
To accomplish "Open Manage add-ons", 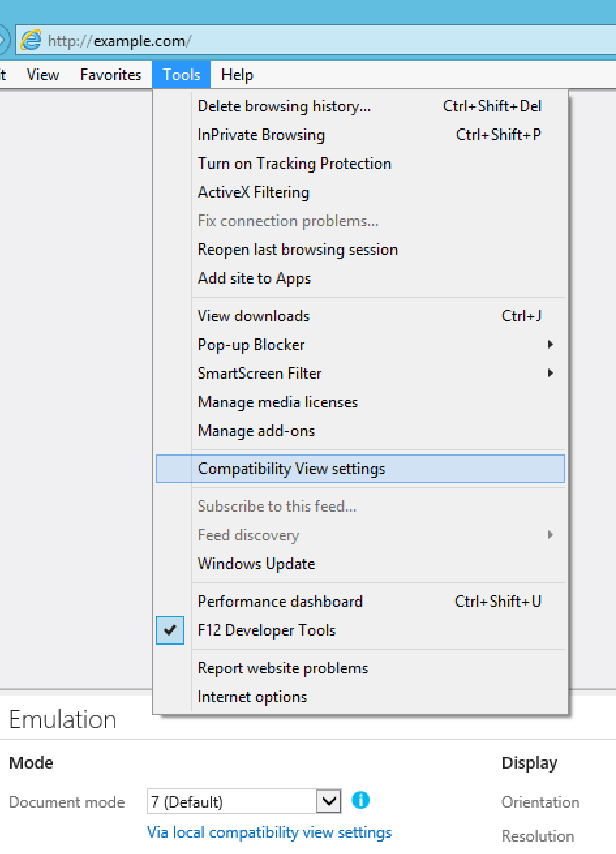I will [x=256, y=431].
